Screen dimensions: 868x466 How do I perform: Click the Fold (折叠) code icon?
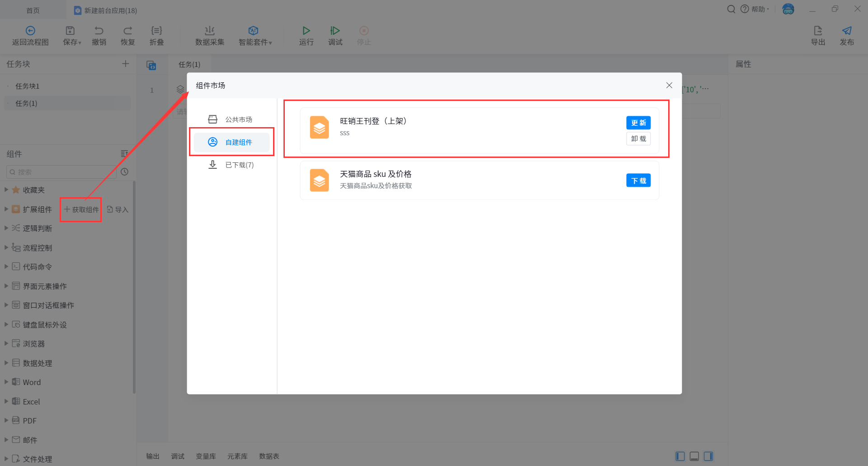(156, 31)
